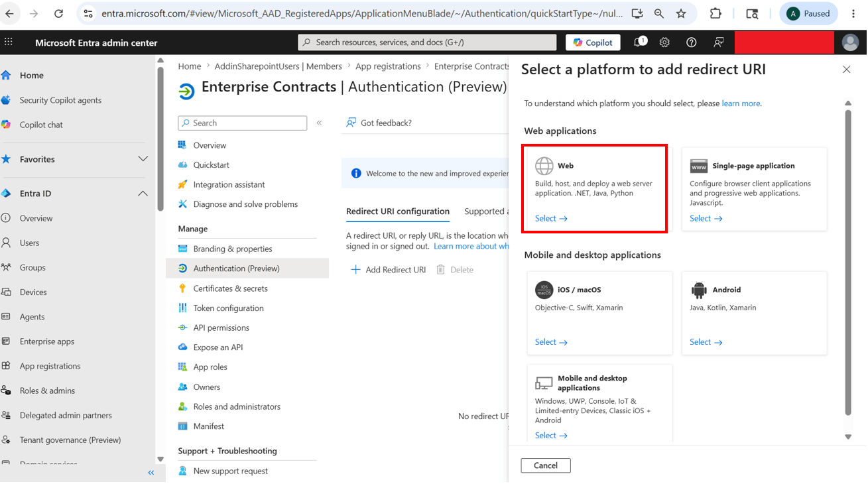Image resolution: width=868 pixels, height=484 pixels.
Task: Open the help question mark icon
Action: tap(692, 42)
